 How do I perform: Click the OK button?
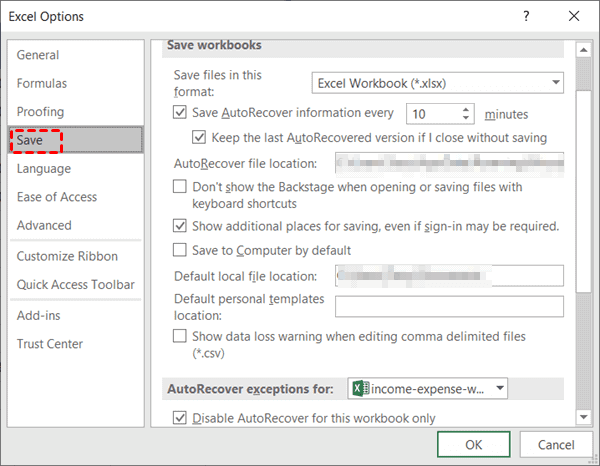(474, 444)
